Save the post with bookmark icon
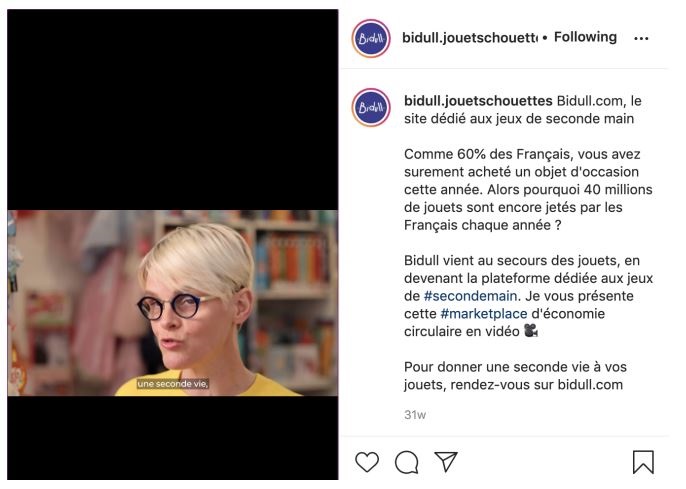 [x=643, y=462]
